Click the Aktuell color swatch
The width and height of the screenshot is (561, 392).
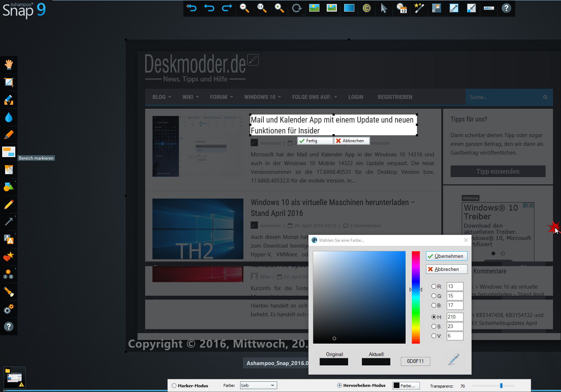(376, 362)
